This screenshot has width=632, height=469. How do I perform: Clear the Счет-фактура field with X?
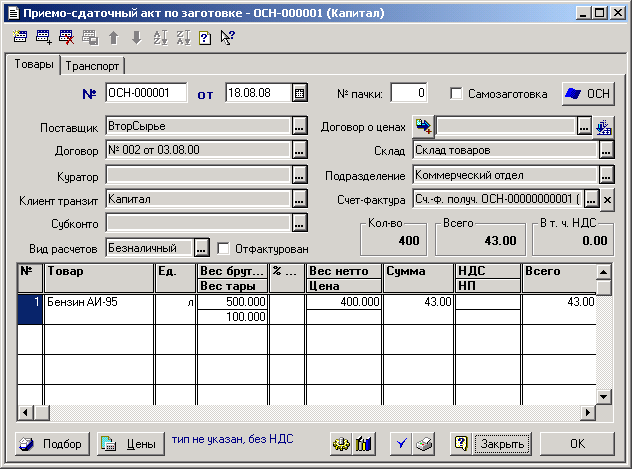pos(606,199)
